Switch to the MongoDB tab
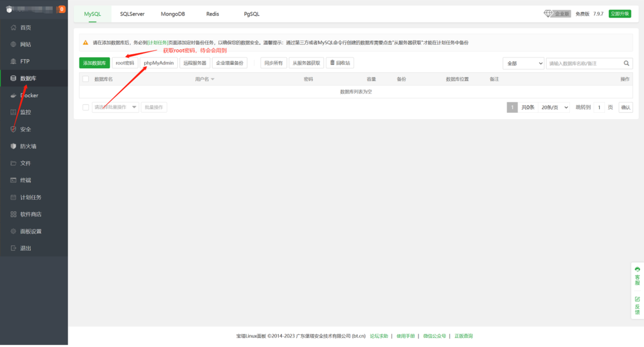Viewport: 644px width, 347px height. [x=173, y=14]
